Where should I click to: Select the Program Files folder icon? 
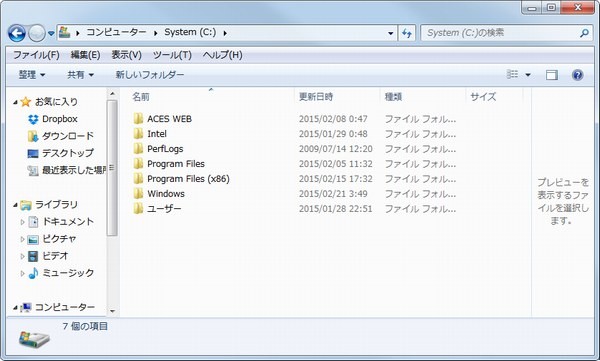pyautogui.click(x=138, y=163)
